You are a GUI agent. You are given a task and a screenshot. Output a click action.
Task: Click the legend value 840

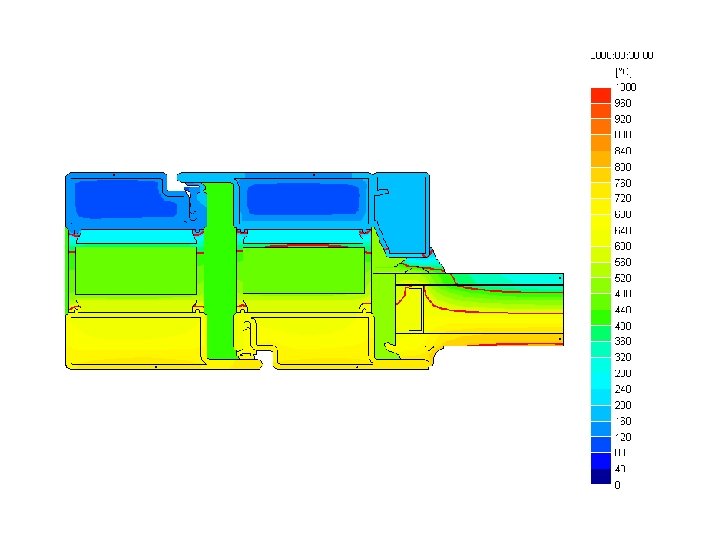(x=623, y=151)
